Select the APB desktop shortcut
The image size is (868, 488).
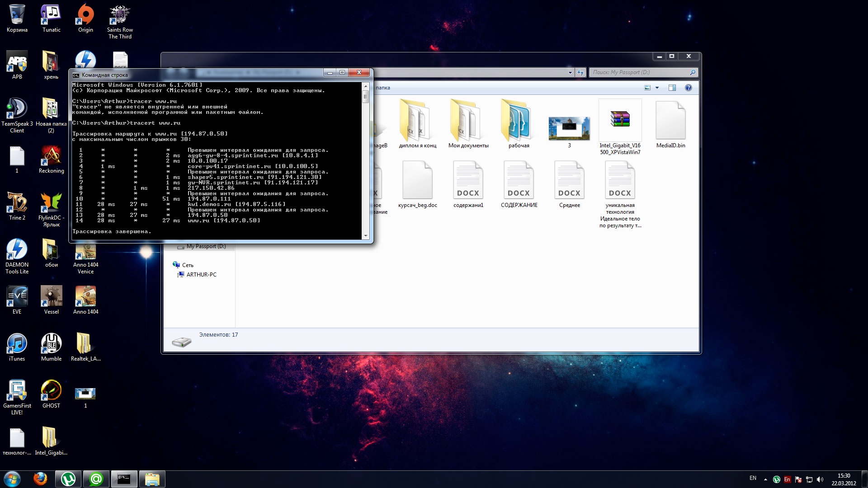pos(17,65)
